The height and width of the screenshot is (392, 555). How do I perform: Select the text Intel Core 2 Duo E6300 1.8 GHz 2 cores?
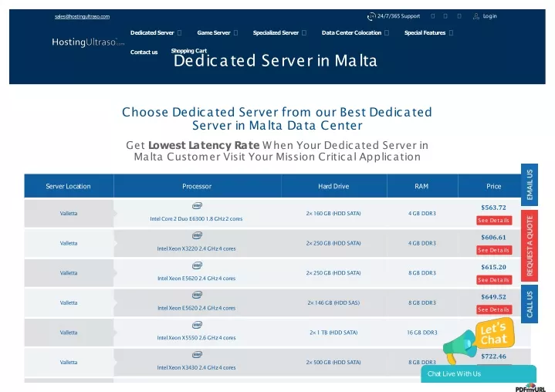(196, 219)
